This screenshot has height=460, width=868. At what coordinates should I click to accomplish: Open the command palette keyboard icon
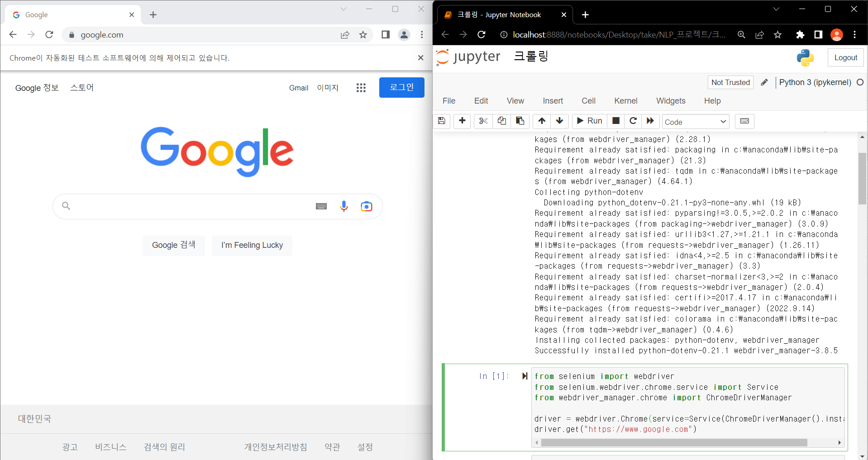744,121
